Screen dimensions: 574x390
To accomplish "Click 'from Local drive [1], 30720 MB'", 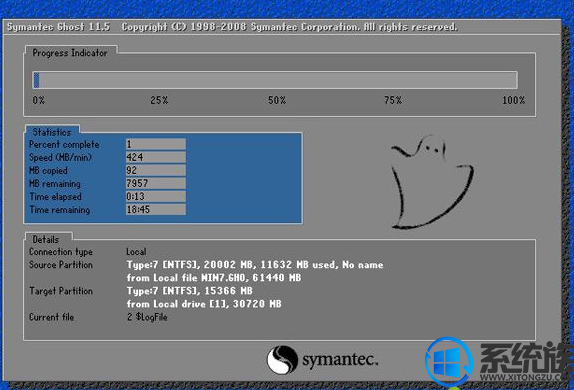I will pos(204,304).
